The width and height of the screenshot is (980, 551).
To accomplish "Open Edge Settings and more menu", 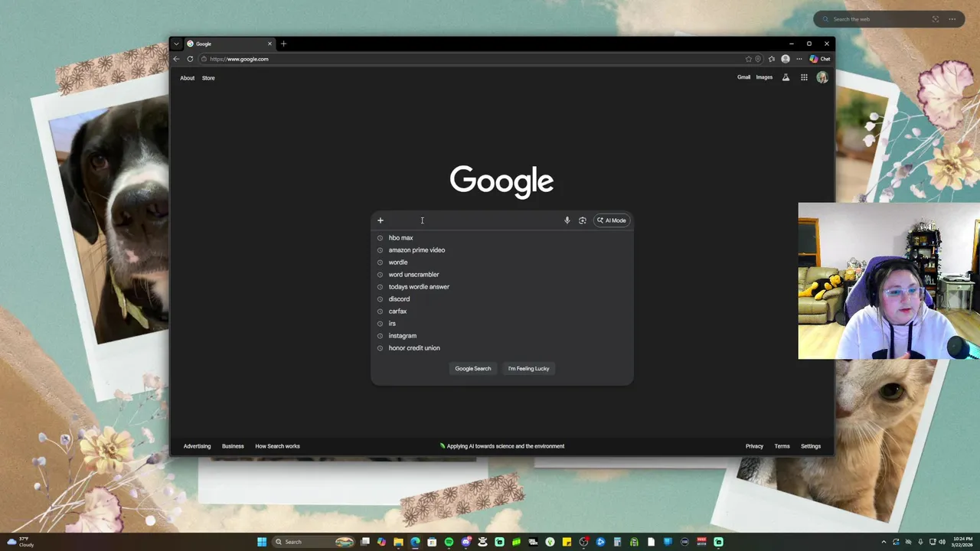I will [799, 59].
